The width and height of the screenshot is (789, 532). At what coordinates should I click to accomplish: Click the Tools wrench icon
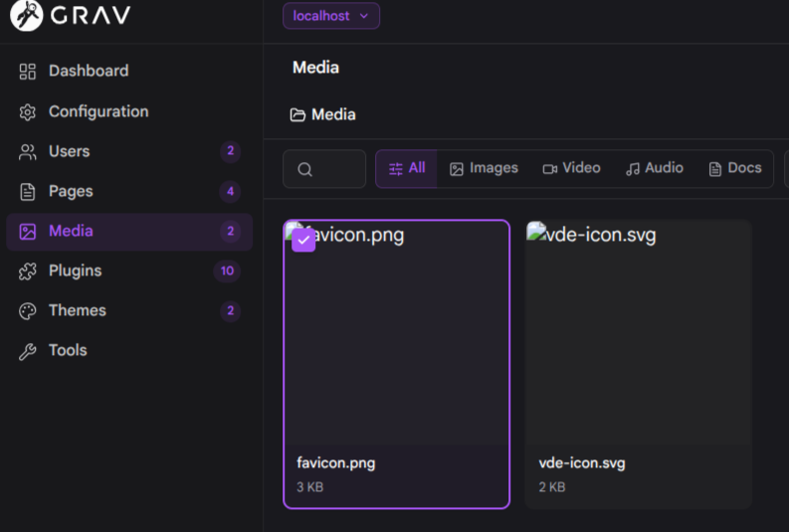(28, 351)
